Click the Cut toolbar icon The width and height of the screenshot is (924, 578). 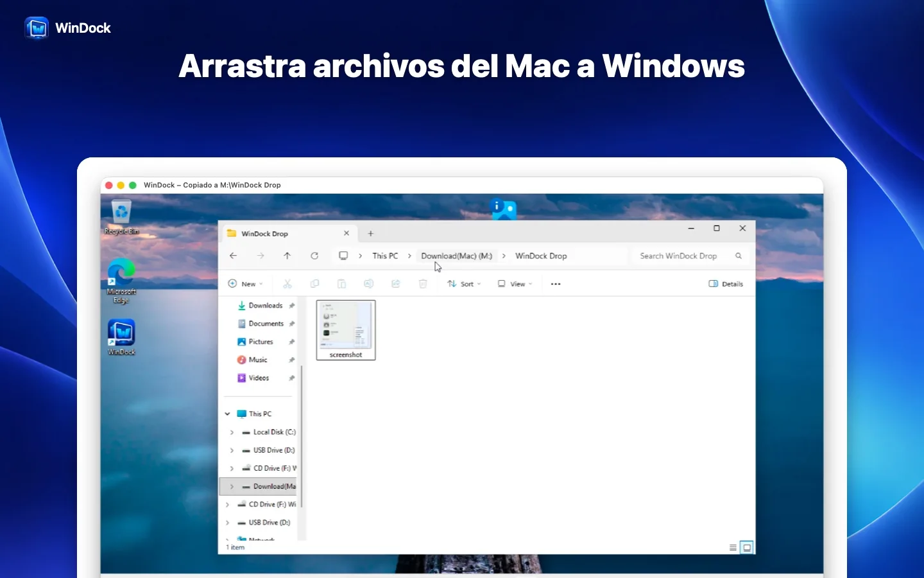click(x=287, y=284)
